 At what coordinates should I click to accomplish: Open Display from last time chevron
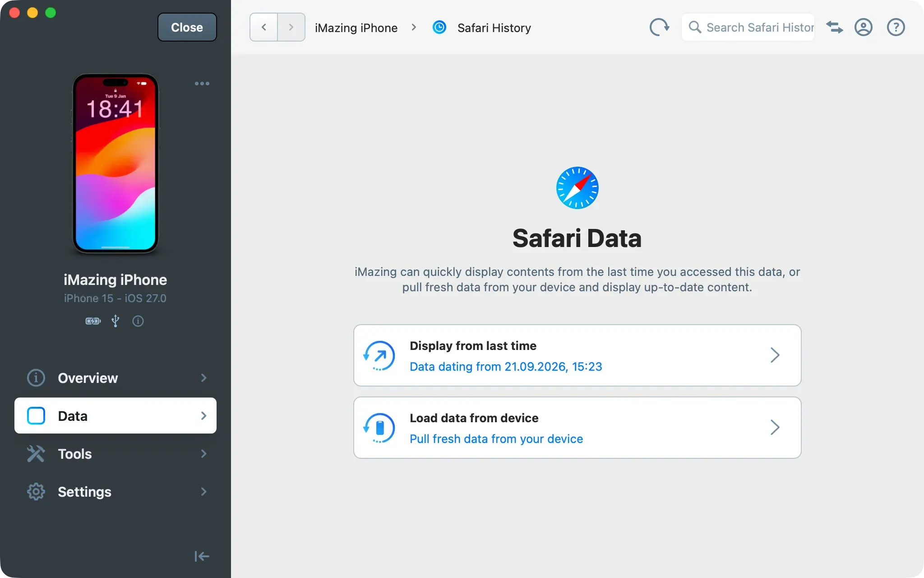click(x=775, y=355)
